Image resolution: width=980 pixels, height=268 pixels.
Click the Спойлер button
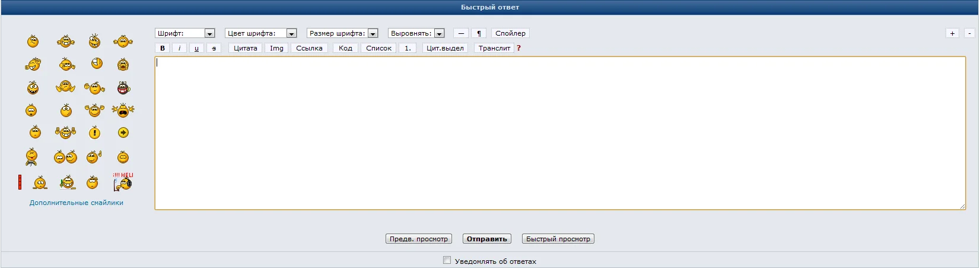point(510,33)
